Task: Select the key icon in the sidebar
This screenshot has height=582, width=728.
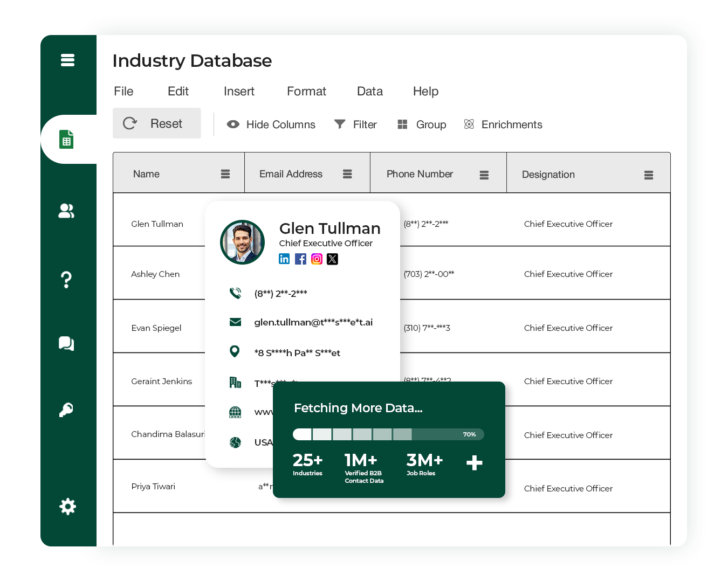Action: [66, 411]
